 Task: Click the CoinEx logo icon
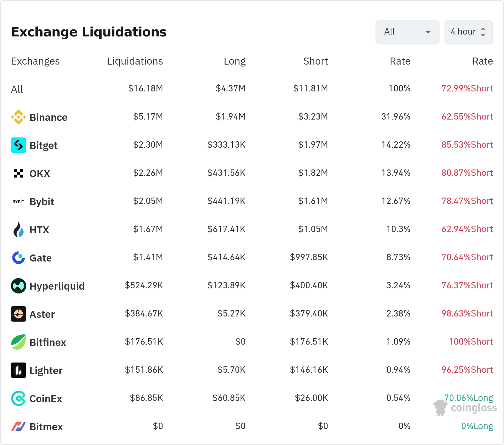[19, 398]
